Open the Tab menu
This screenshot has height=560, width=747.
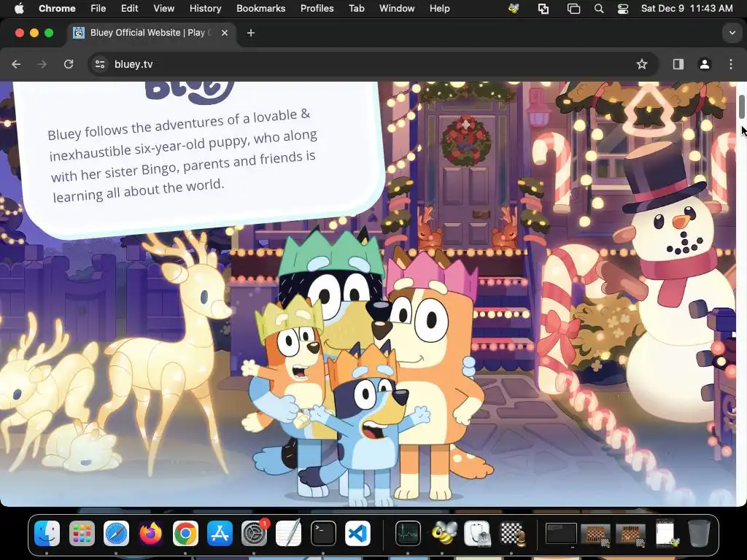point(356,9)
